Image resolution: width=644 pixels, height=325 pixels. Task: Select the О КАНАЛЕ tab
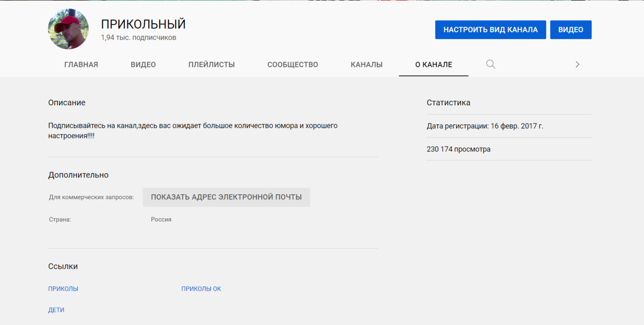[434, 65]
